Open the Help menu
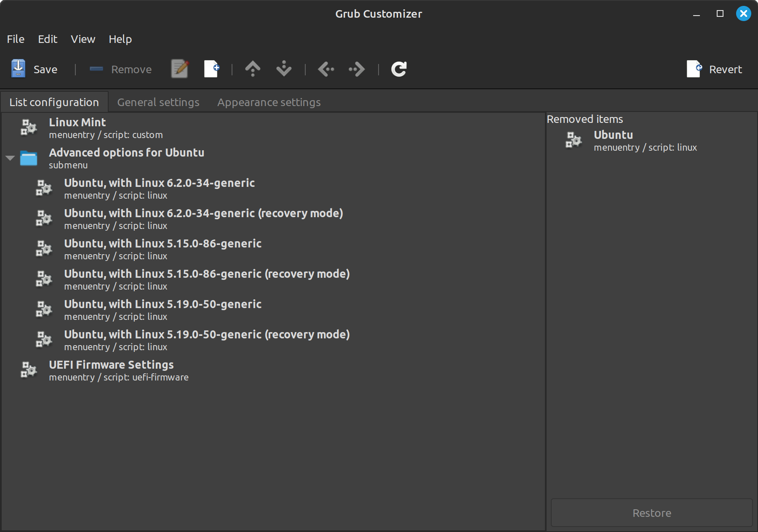Image resolution: width=758 pixels, height=532 pixels. (120, 39)
